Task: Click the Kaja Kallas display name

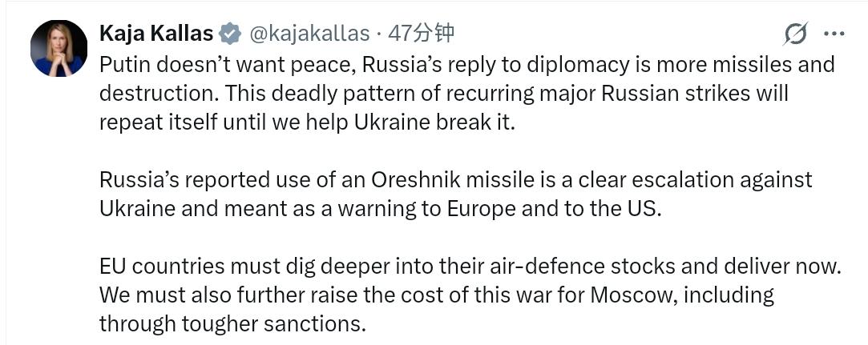Action: (156, 34)
